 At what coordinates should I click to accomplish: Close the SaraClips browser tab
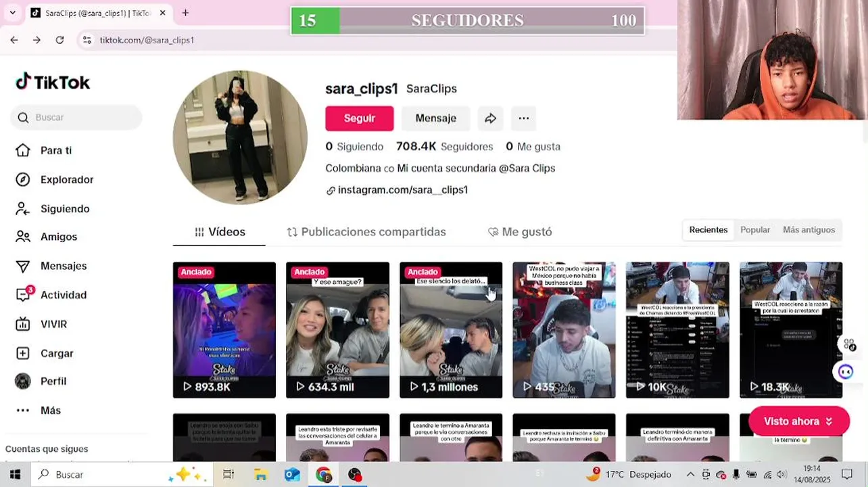[x=162, y=13]
